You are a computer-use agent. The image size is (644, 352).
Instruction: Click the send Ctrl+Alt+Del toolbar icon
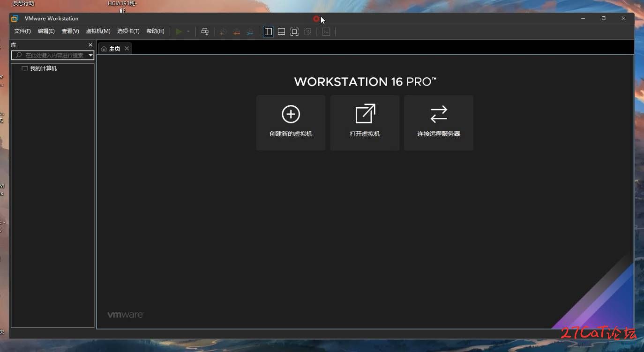pyautogui.click(x=205, y=32)
